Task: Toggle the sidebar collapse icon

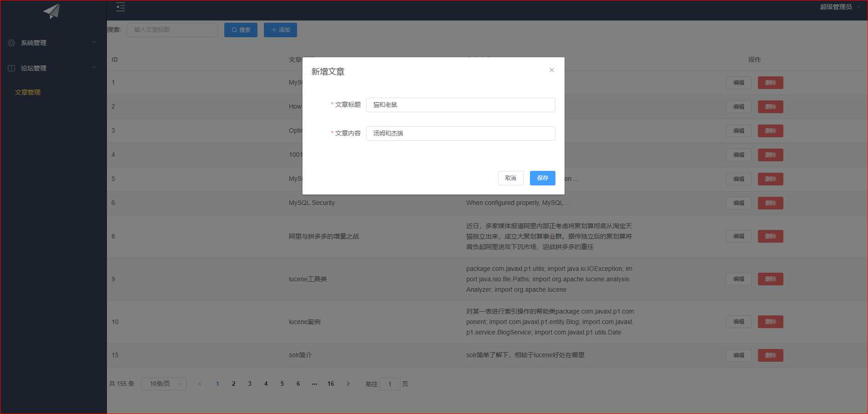Action: point(121,7)
